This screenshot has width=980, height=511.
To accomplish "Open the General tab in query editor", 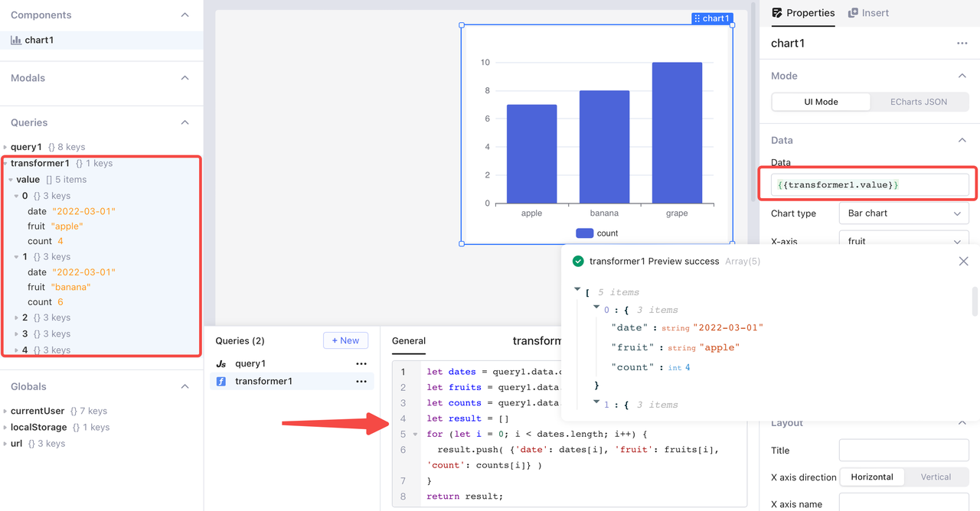I will (x=409, y=341).
